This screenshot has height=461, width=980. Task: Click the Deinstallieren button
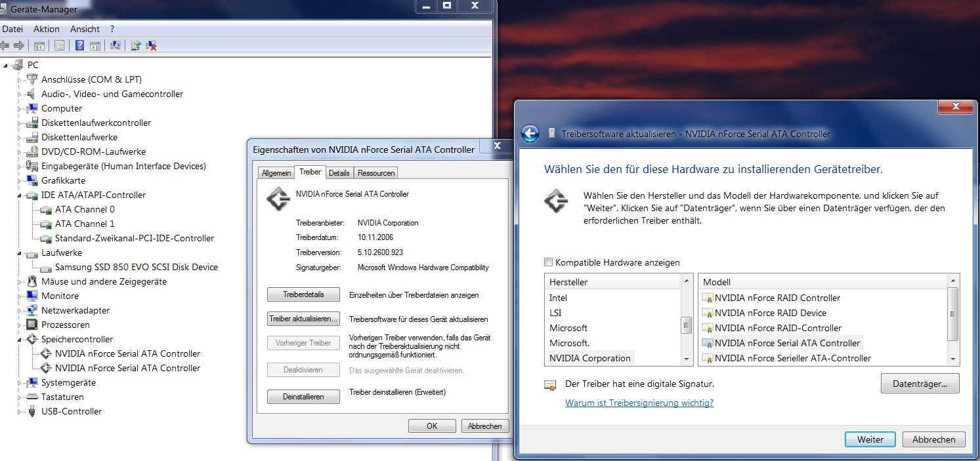pos(303,397)
